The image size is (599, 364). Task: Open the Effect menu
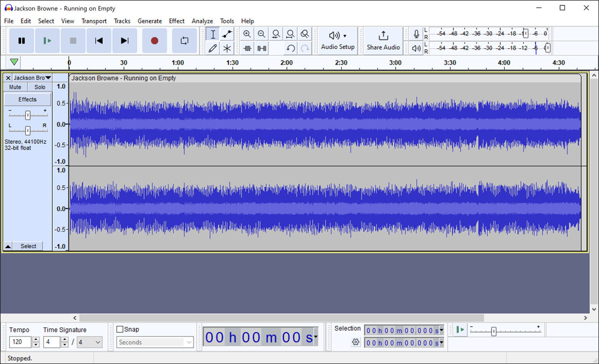(x=176, y=21)
